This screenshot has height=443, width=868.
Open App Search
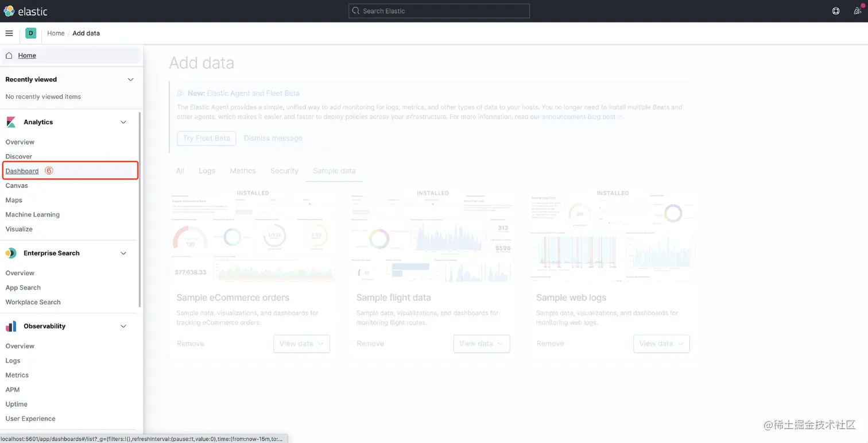pos(23,287)
